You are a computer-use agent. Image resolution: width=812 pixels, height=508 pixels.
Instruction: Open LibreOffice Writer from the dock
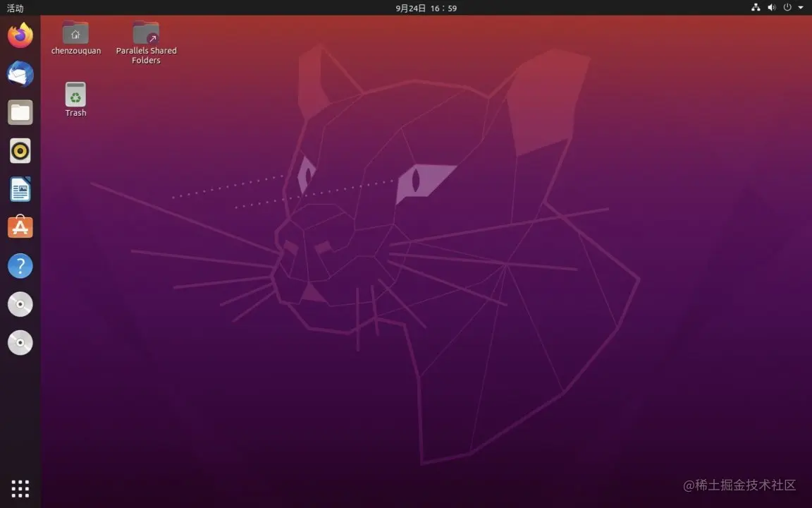20,188
